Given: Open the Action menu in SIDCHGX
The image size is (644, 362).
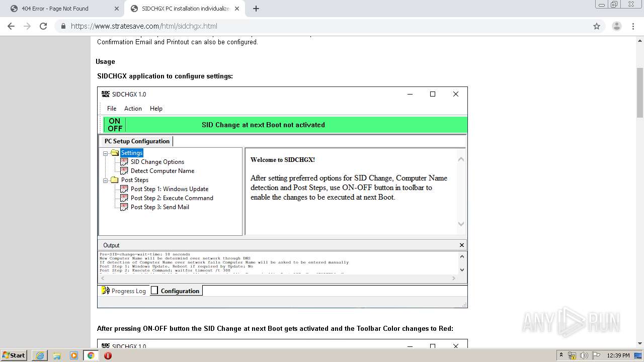Looking at the screenshot, I should (x=133, y=109).
